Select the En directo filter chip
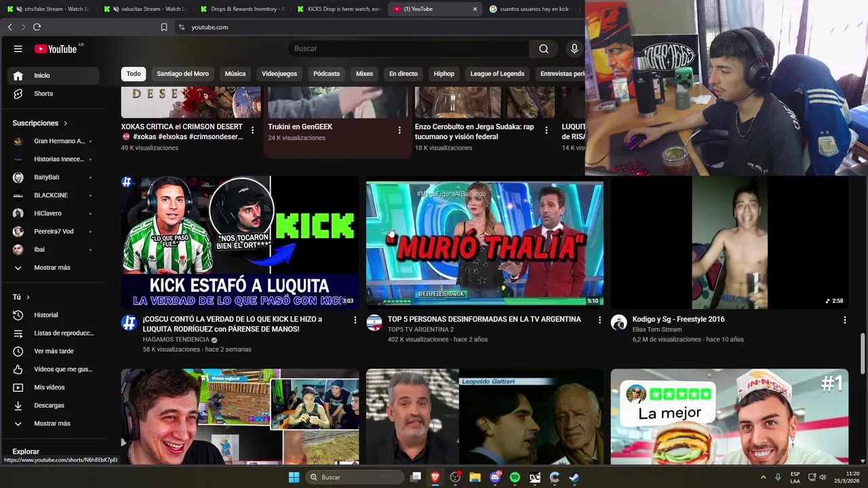This screenshot has width=868, height=488. (403, 74)
